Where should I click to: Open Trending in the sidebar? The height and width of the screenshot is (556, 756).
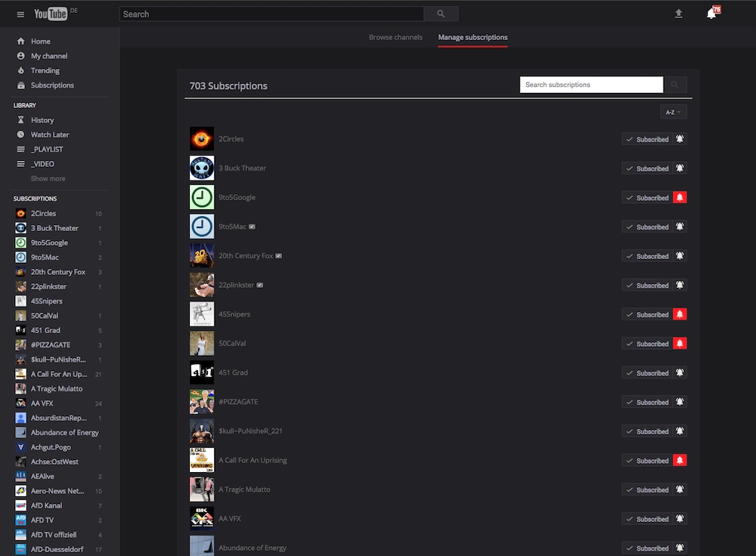[x=45, y=70]
